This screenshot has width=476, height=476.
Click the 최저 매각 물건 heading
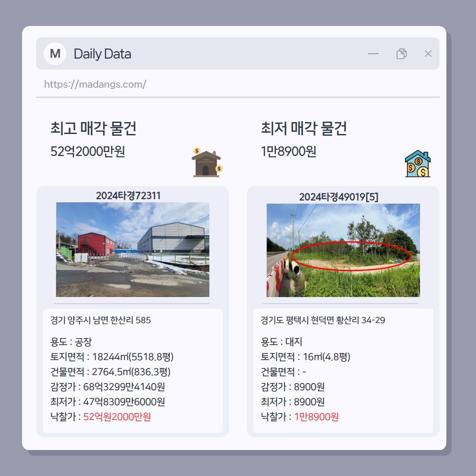[304, 128]
